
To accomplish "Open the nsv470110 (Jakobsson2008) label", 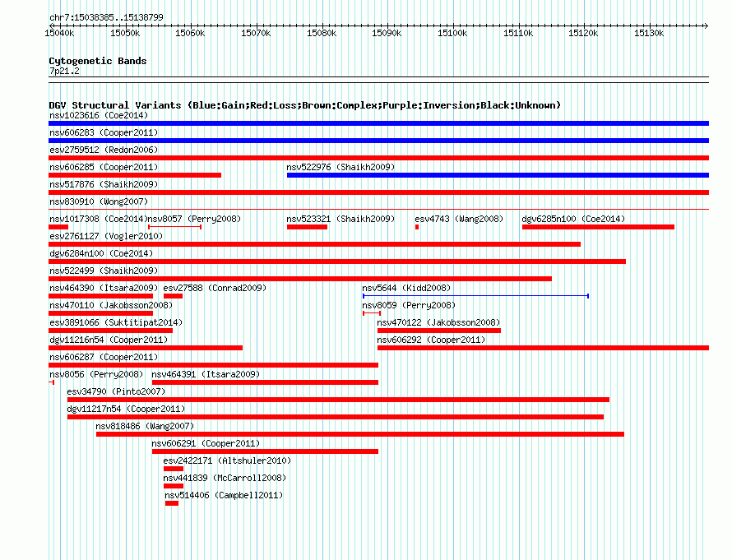I will [x=111, y=305].
